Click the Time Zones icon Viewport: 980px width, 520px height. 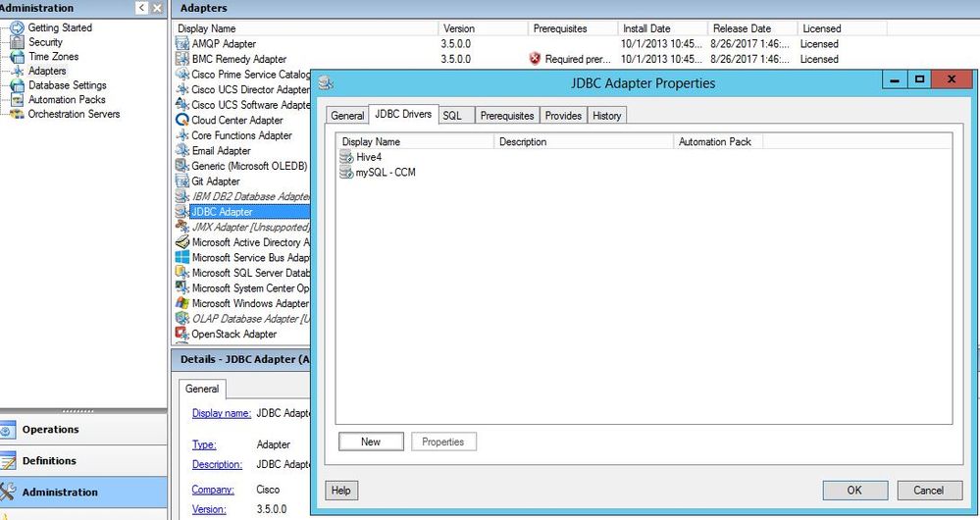coord(18,57)
